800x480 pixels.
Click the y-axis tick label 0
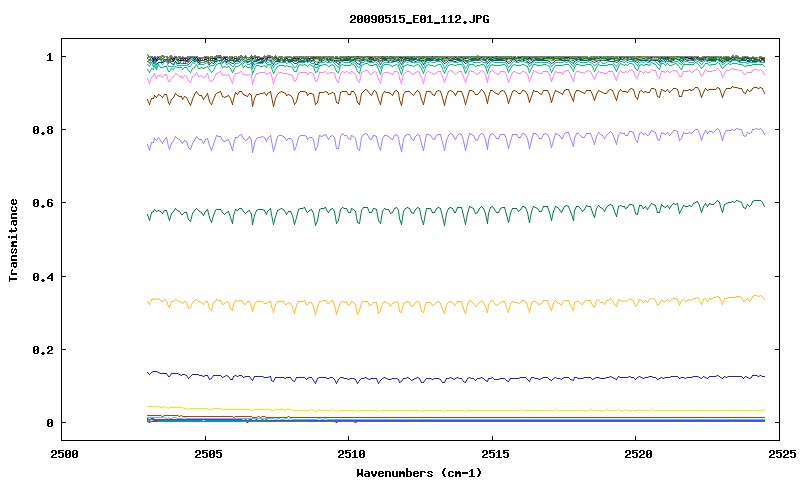(49, 423)
